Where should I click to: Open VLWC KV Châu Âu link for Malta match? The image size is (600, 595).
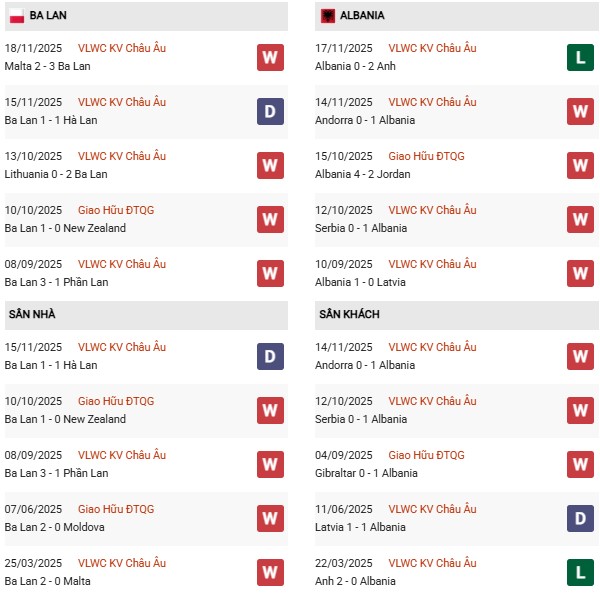click(122, 48)
